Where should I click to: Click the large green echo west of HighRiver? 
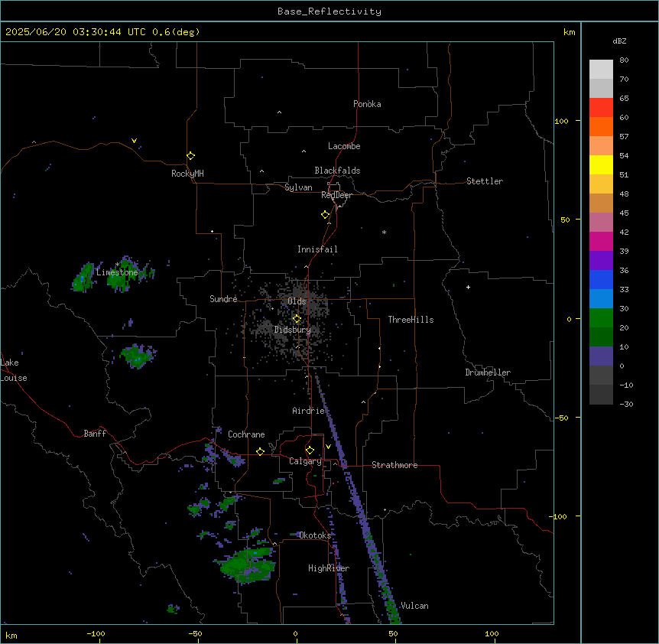click(x=246, y=564)
